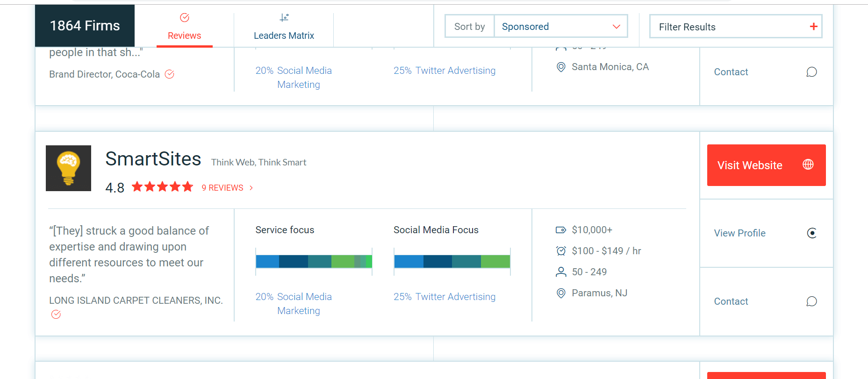Click the LONG ISLAND CARPET CLEANERS, INC. reviewer
Viewport: 868px width, 379px height.
(x=136, y=300)
